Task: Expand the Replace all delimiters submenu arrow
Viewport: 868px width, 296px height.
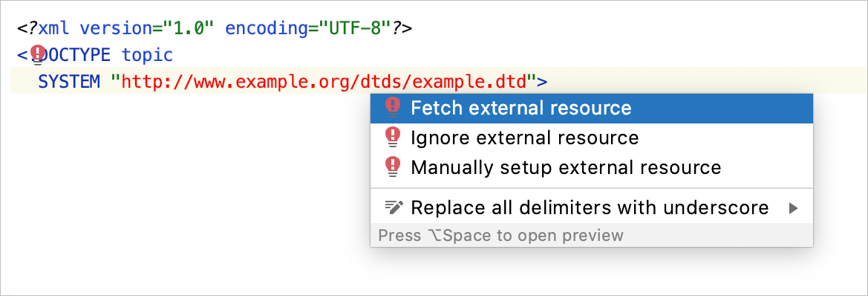Action: click(793, 208)
